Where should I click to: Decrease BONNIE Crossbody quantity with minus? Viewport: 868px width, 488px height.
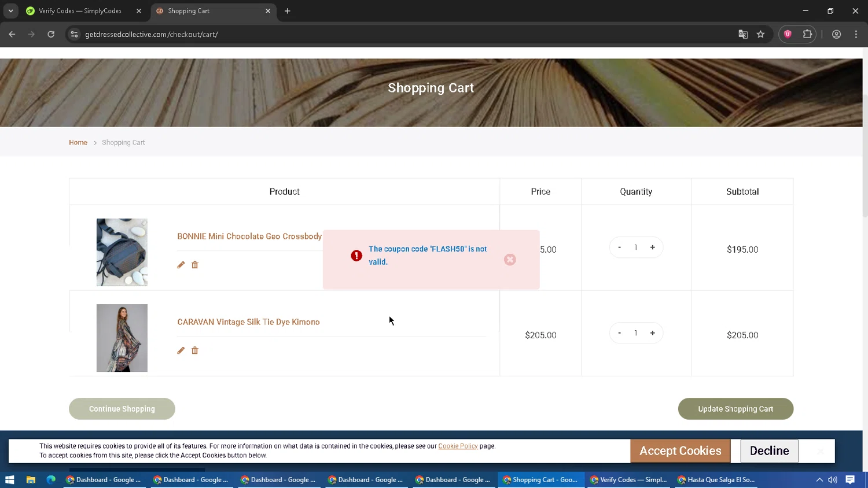(619, 247)
